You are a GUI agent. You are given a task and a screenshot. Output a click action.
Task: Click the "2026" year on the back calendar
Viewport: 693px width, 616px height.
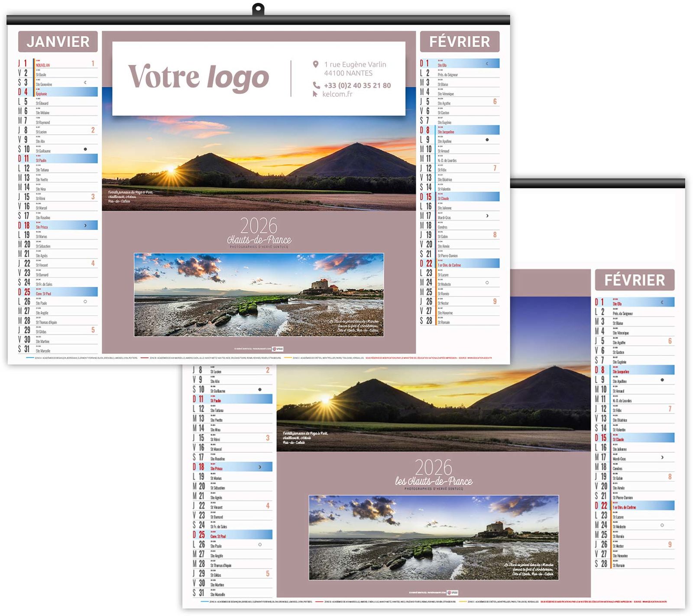pos(434,467)
